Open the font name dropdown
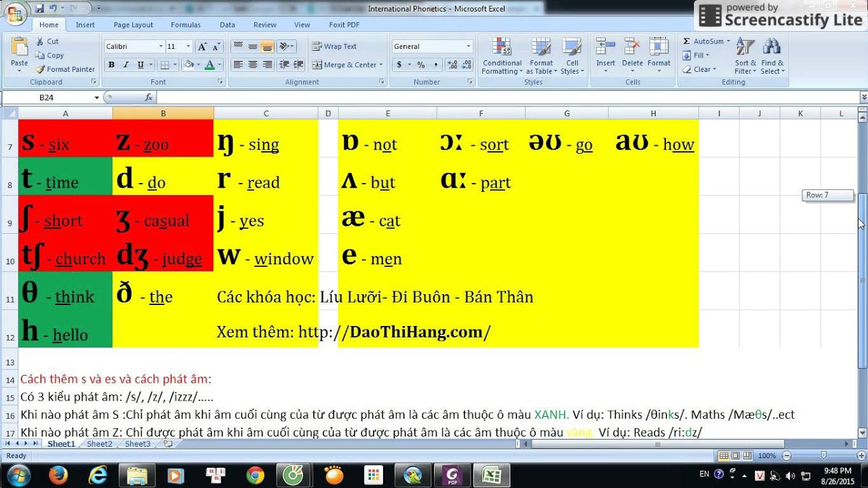 [x=161, y=47]
